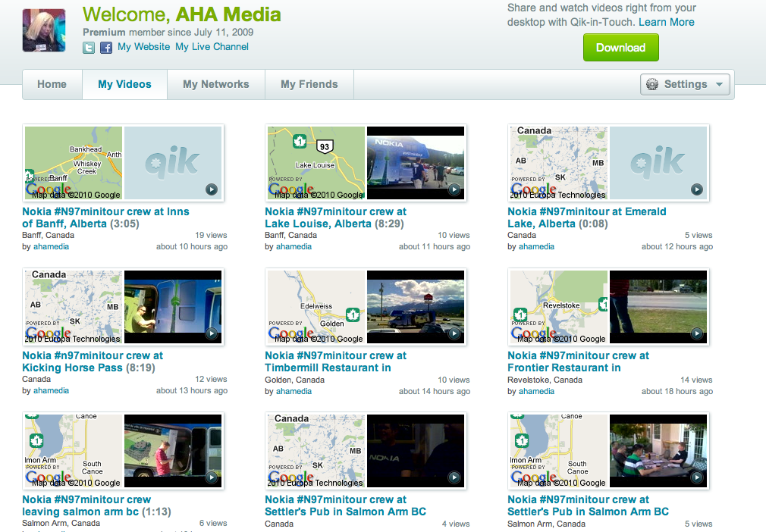The width and height of the screenshot is (766, 532).
Task: Open the Banff map thumbnail
Action: coord(74,162)
